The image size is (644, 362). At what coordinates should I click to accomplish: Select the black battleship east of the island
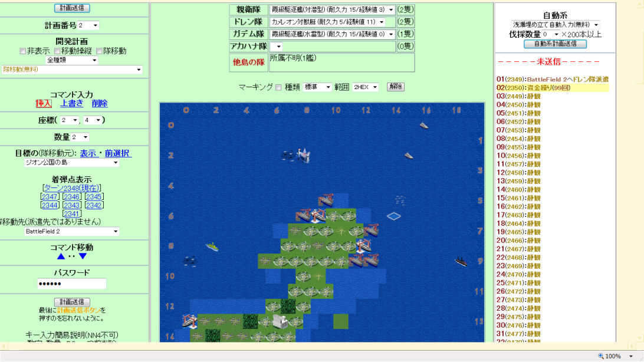[461, 261]
